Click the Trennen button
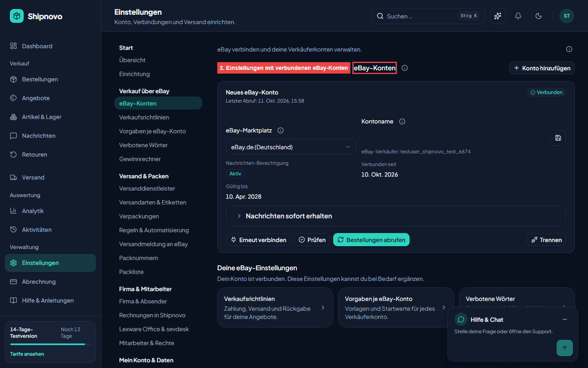The image size is (588, 368). (546, 240)
